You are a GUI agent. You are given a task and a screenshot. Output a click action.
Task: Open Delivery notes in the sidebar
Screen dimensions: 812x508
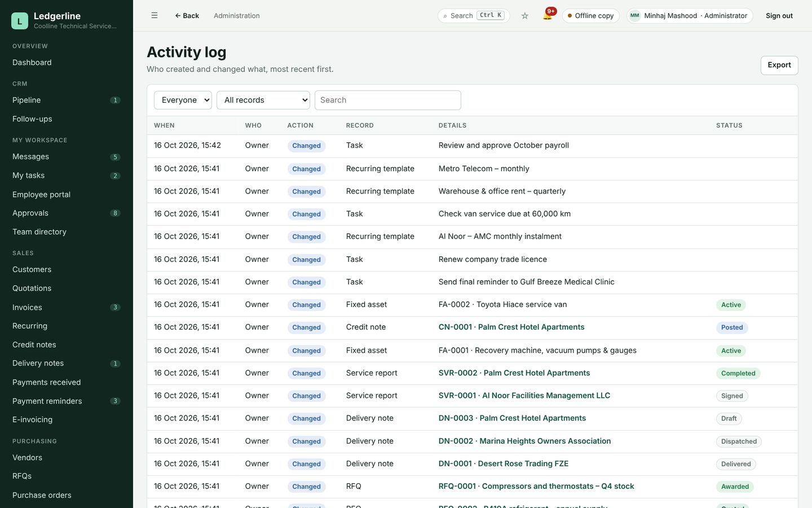(x=67, y=364)
